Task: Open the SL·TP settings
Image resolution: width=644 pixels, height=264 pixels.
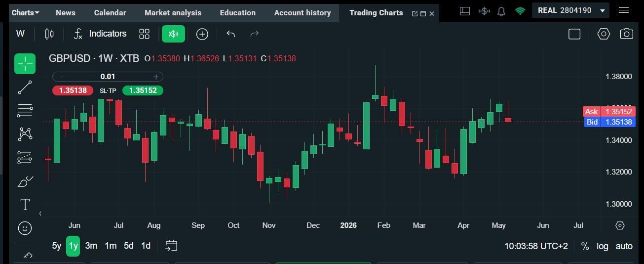Action: [108, 90]
